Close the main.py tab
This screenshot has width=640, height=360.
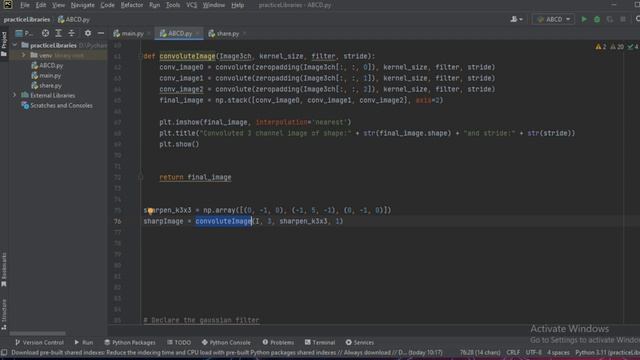point(149,33)
